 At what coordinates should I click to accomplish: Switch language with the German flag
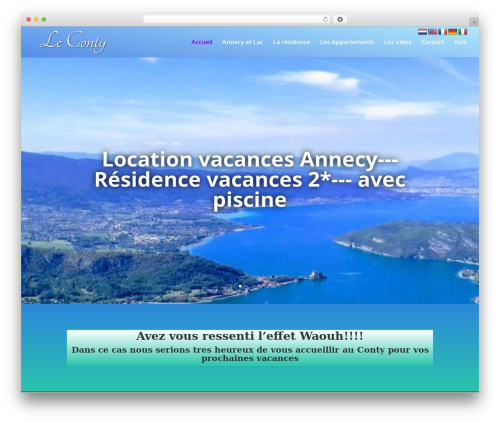(452, 32)
